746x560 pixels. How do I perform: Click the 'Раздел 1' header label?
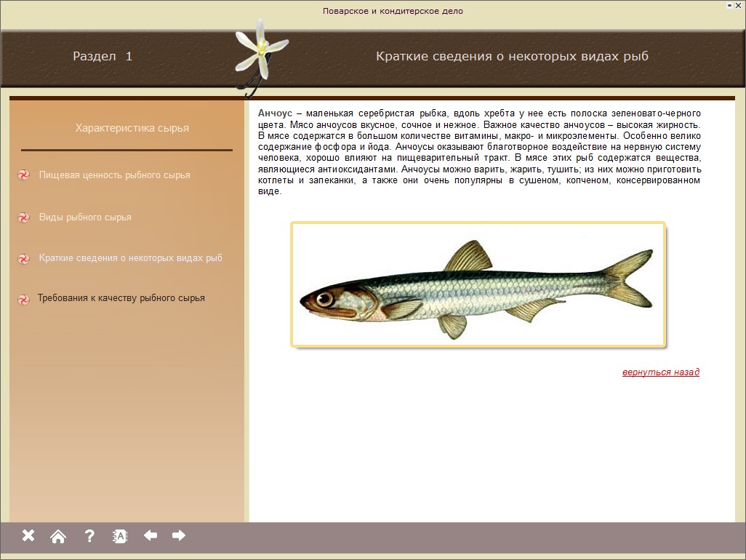click(103, 56)
